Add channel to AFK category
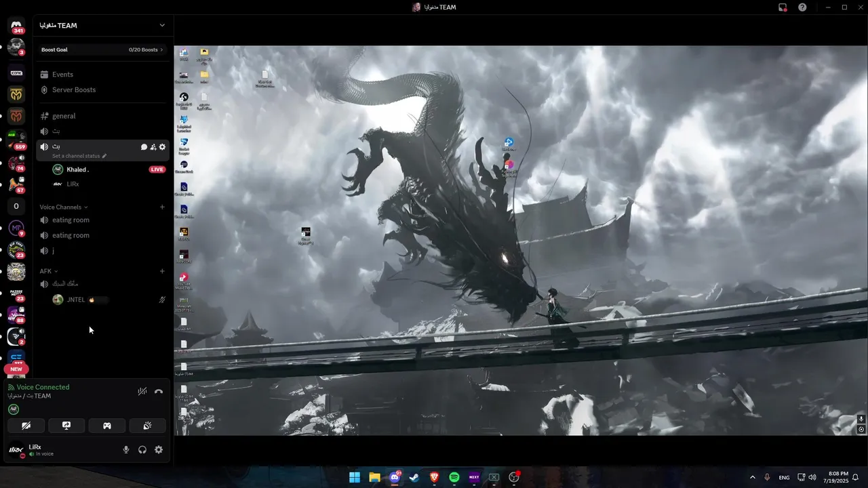 (162, 271)
